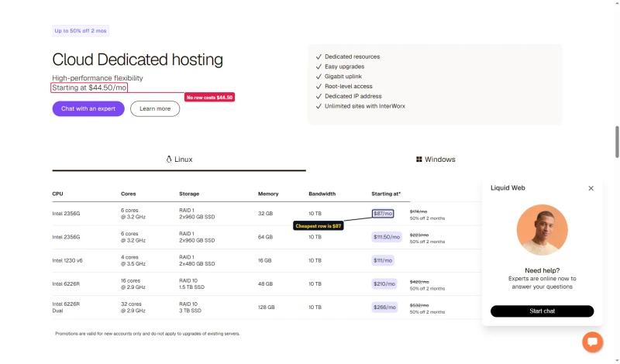Select the $111/mo price badge
Screen dimensions: 620x364
(383, 260)
